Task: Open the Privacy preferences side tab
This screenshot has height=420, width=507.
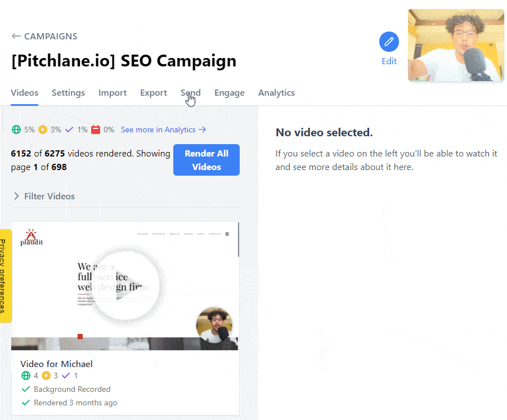Action: pyautogui.click(x=5, y=276)
